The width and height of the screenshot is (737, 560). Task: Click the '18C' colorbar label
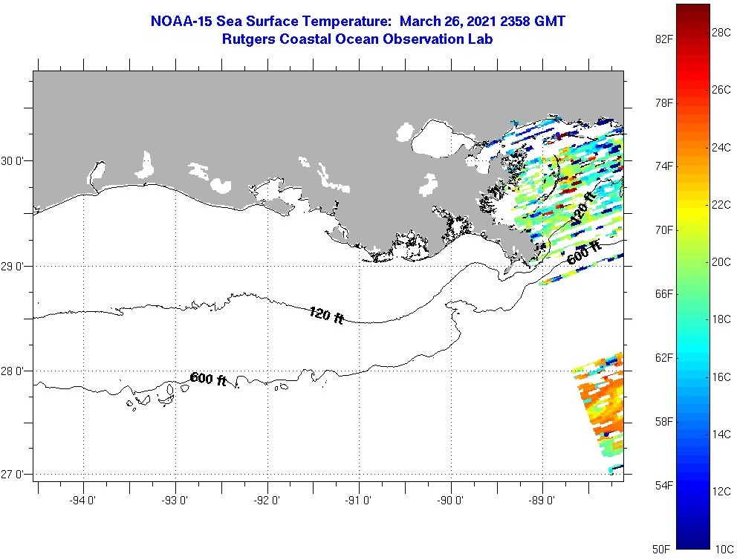pyautogui.click(x=721, y=319)
